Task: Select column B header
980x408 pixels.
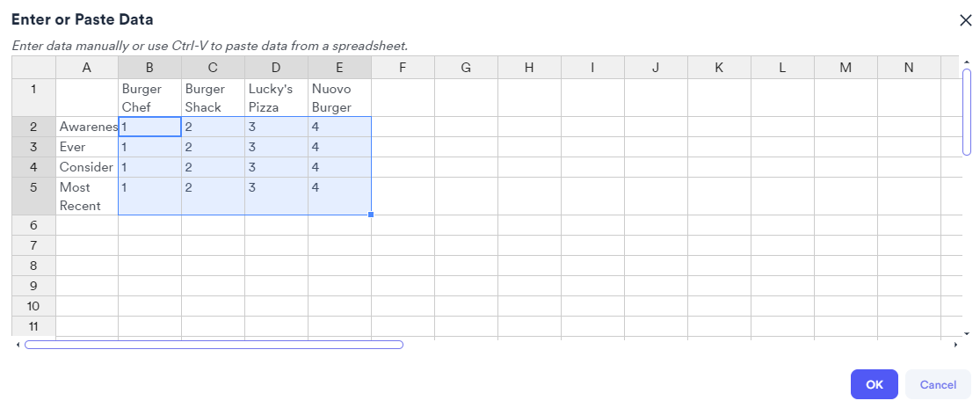Action: pyautogui.click(x=149, y=68)
